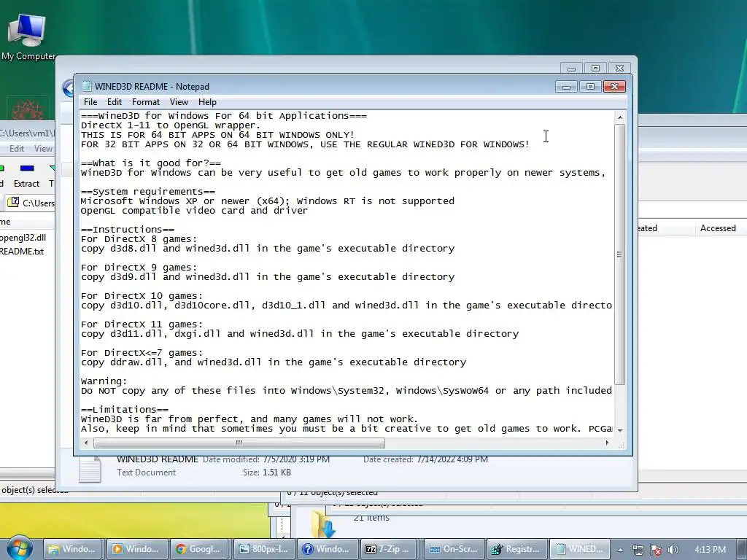
Task: Show hidden tray icons arrow
Action: tap(620, 550)
